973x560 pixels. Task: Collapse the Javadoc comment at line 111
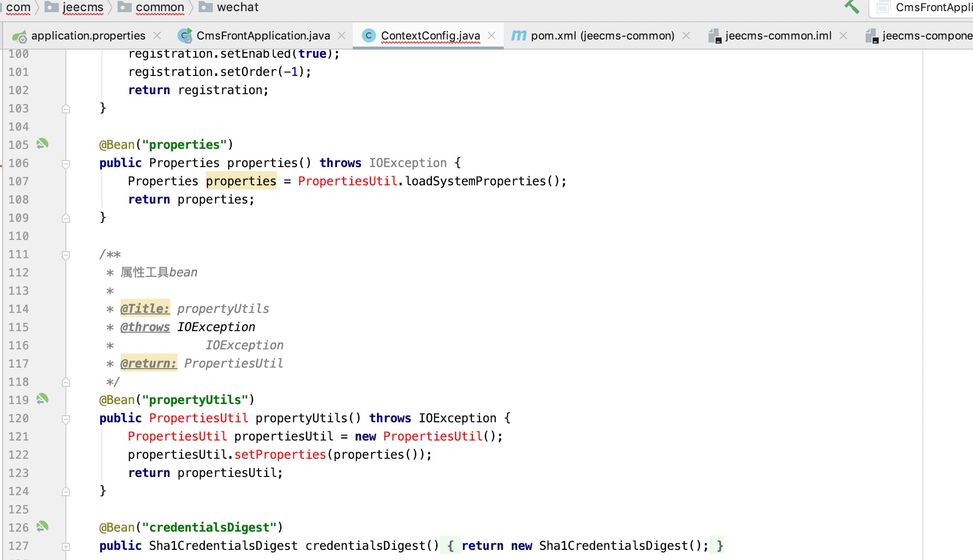pos(66,255)
